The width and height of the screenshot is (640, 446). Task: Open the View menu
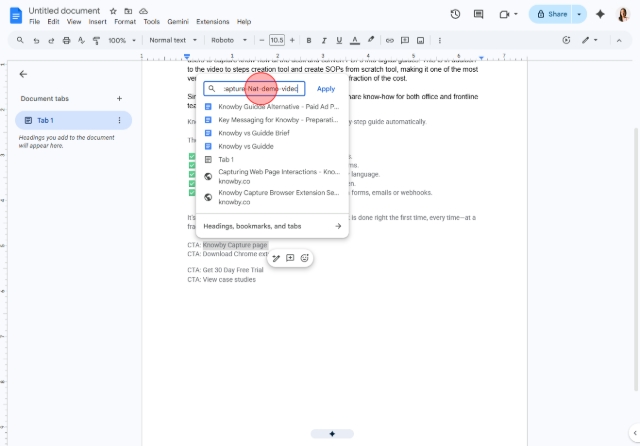74,22
